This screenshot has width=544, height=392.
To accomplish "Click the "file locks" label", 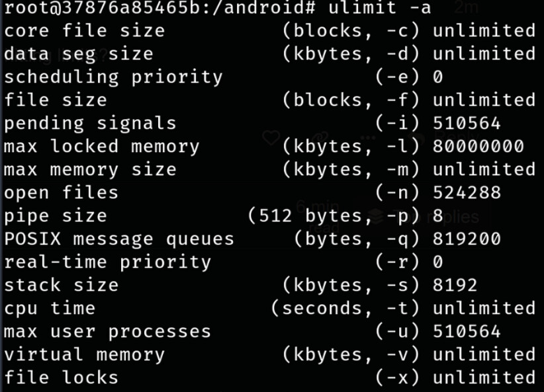I will (61, 377).
